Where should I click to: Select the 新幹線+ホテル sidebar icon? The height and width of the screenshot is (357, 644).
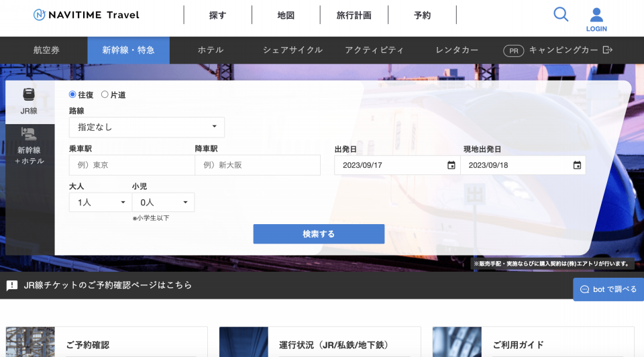[x=29, y=134]
